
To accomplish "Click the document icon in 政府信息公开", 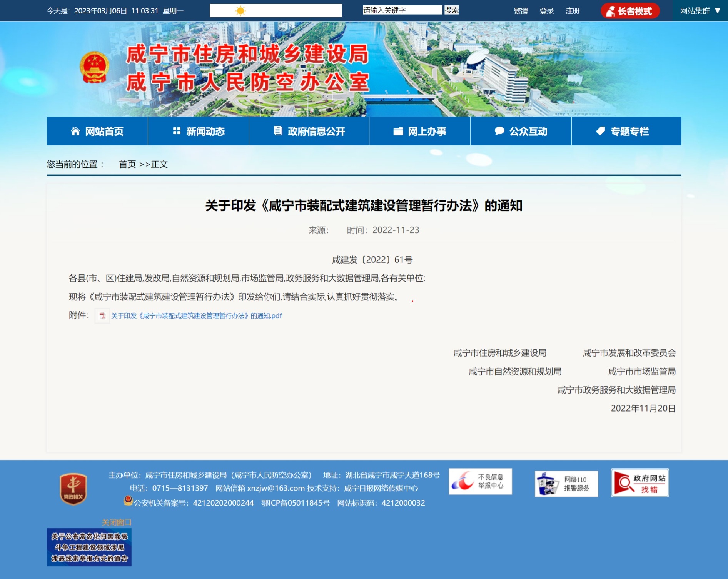I will point(278,131).
